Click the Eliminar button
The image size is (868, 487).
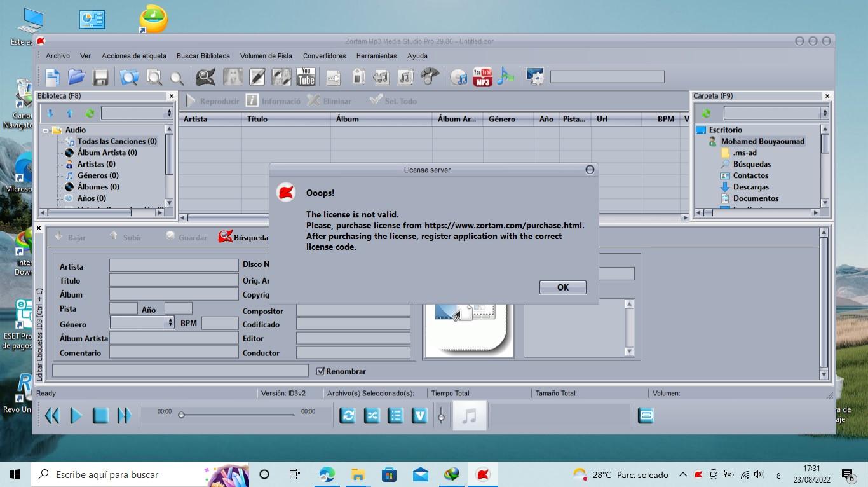329,101
